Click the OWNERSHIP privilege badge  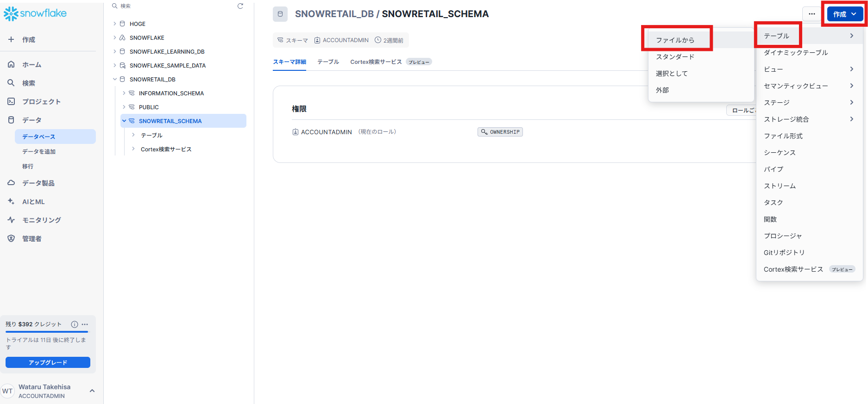pyautogui.click(x=500, y=132)
